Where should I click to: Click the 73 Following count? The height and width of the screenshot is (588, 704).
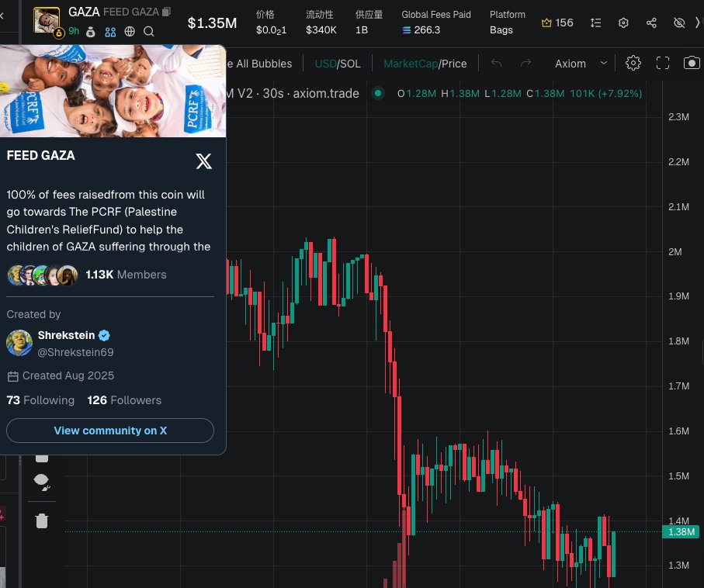(40, 400)
